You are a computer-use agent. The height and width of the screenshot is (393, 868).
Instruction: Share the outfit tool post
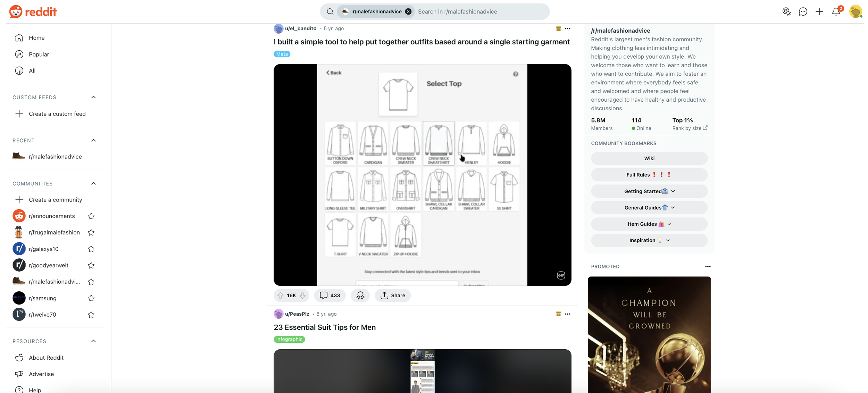pos(393,296)
